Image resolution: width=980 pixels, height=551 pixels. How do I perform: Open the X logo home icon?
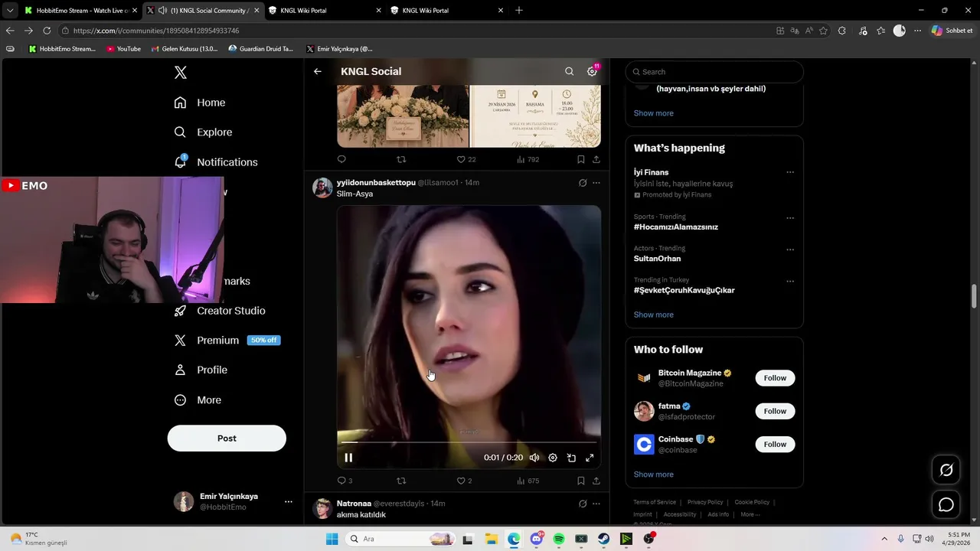[x=180, y=73]
